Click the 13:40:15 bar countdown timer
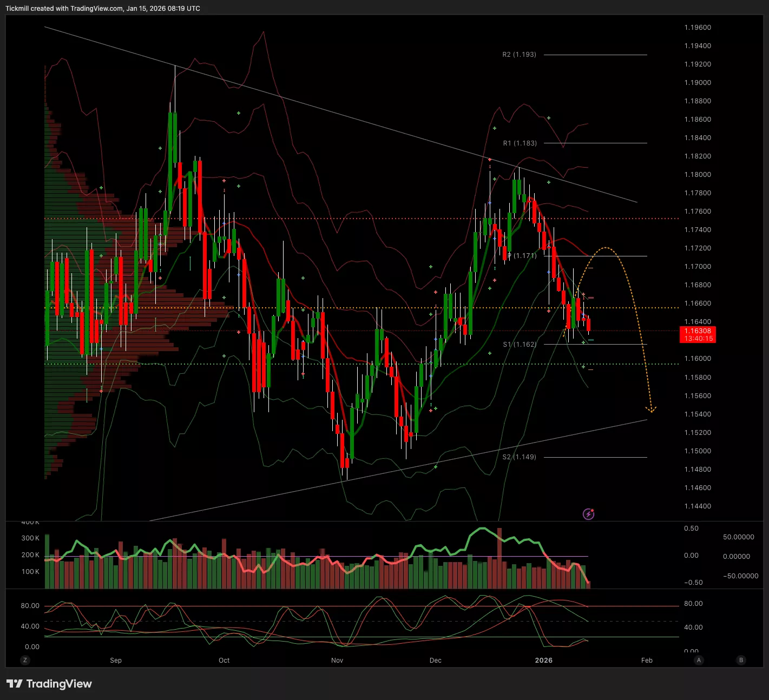The image size is (769, 700). (697, 339)
